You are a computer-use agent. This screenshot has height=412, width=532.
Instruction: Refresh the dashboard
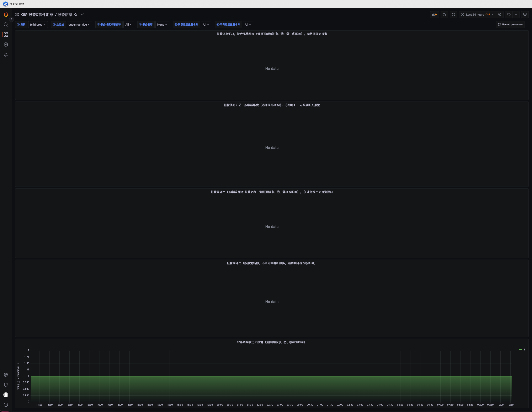pos(509,15)
